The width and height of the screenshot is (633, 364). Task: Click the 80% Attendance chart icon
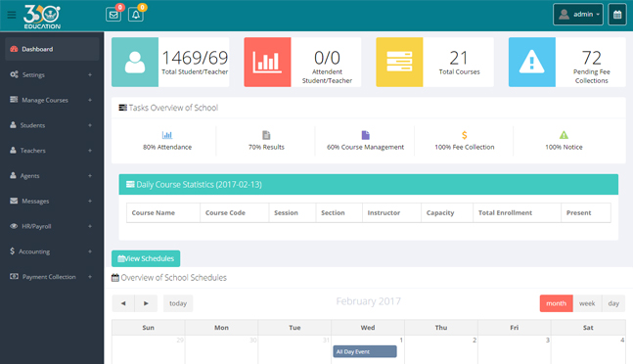click(x=167, y=135)
